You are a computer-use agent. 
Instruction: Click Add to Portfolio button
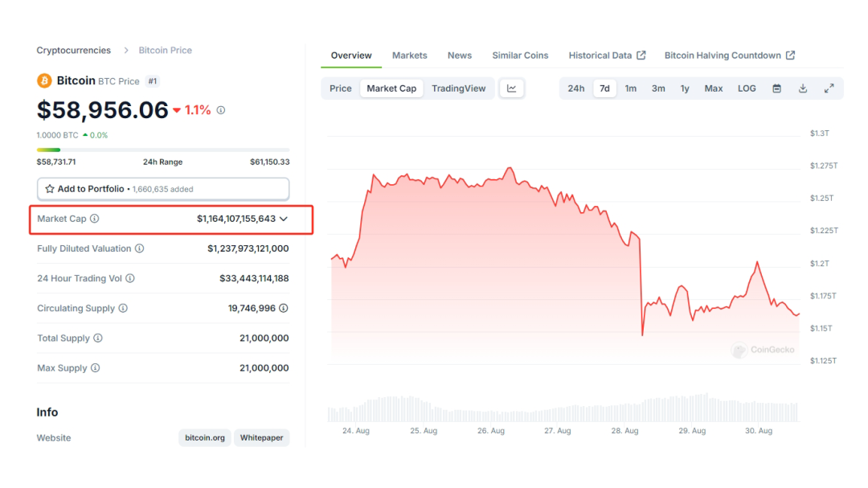tap(162, 189)
